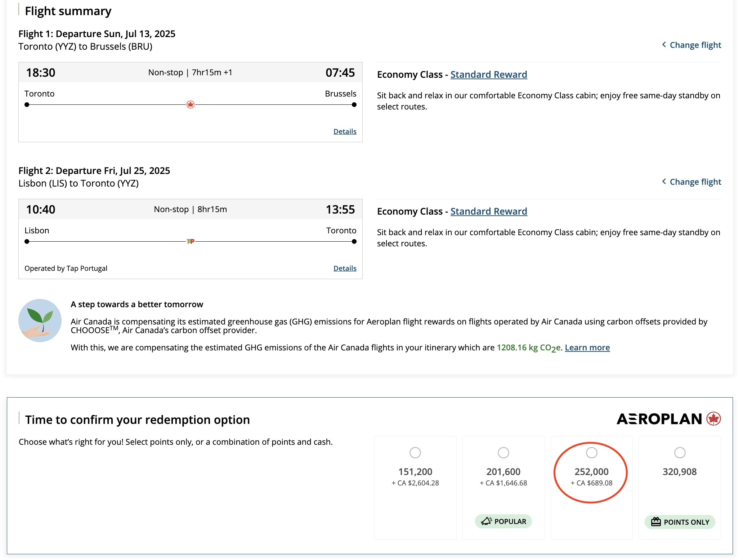Image resolution: width=743 pixels, height=560 pixels.
Task: Click the POPULAR badge megaphone icon
Action: (486, 521)
